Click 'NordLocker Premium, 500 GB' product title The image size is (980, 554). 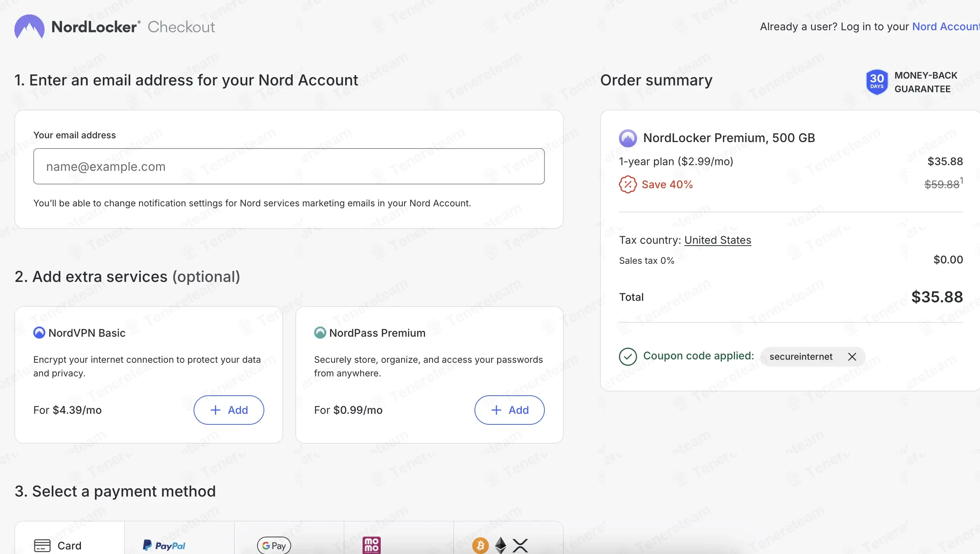(x=729, y=138)
